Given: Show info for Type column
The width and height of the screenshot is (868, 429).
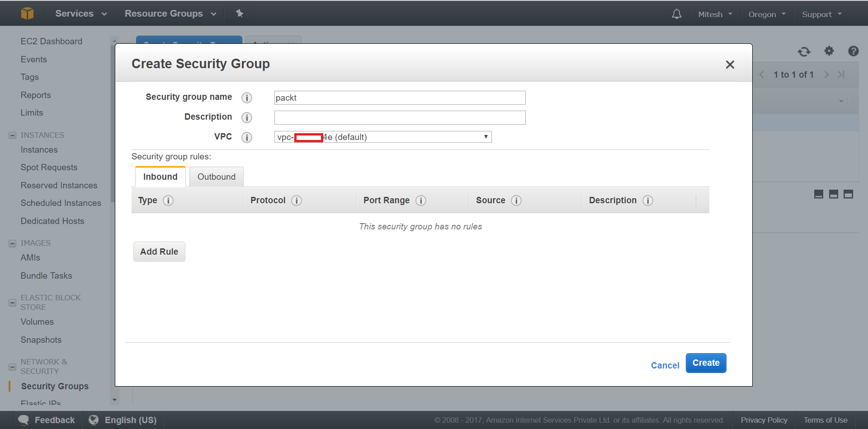Looking at the screenshot, I should click(168, 201).
